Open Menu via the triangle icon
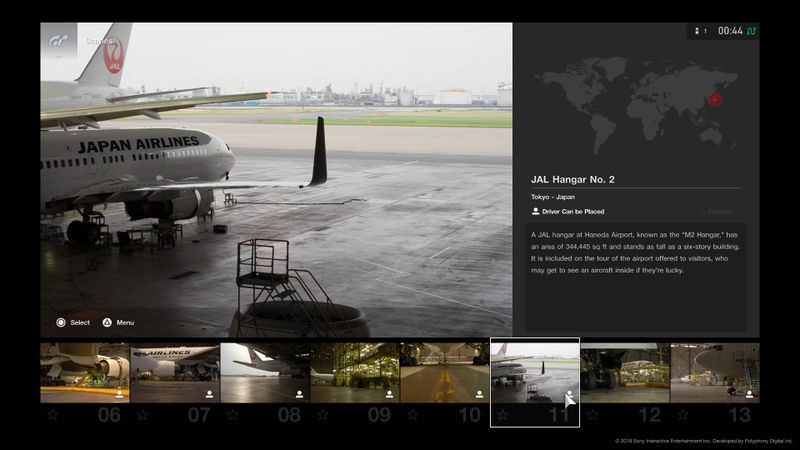Screen dimensions: 800x450 [106, 322]
